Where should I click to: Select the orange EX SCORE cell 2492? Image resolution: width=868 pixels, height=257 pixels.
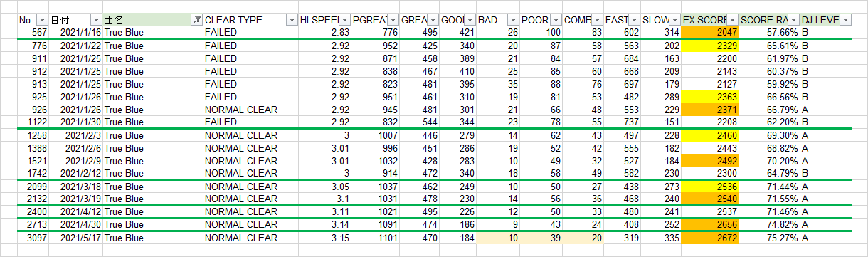pos(710,160)
